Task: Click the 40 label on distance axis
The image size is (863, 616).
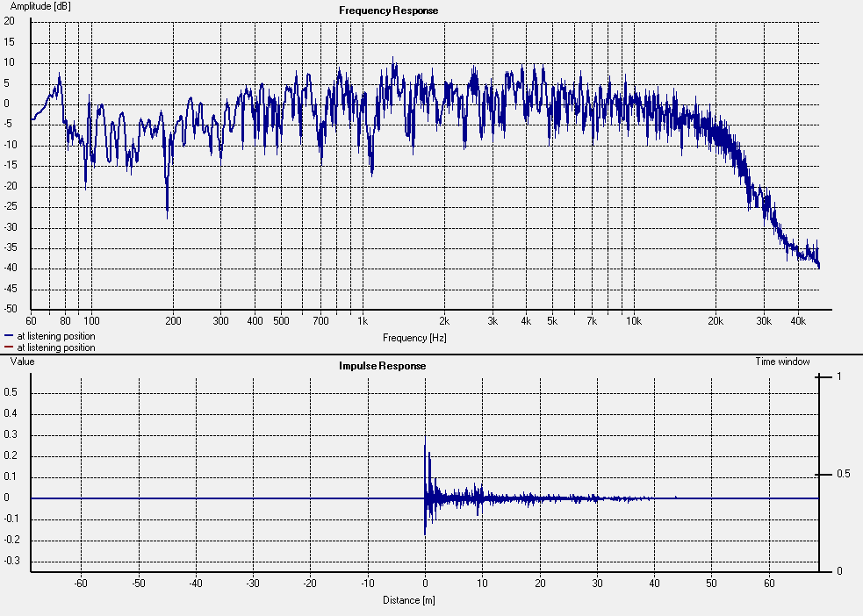Action: (x=654, y=584)
